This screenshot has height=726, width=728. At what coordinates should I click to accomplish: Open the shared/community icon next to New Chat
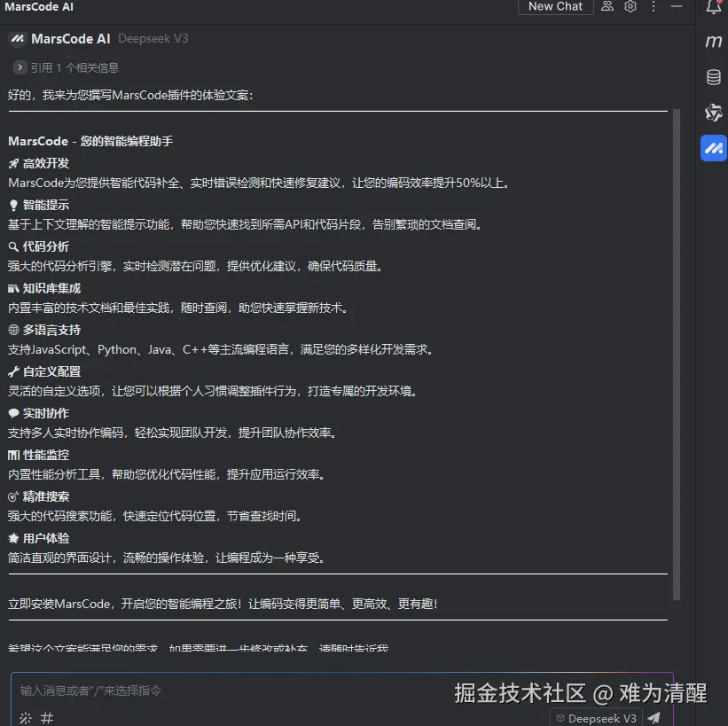(607, 8)
